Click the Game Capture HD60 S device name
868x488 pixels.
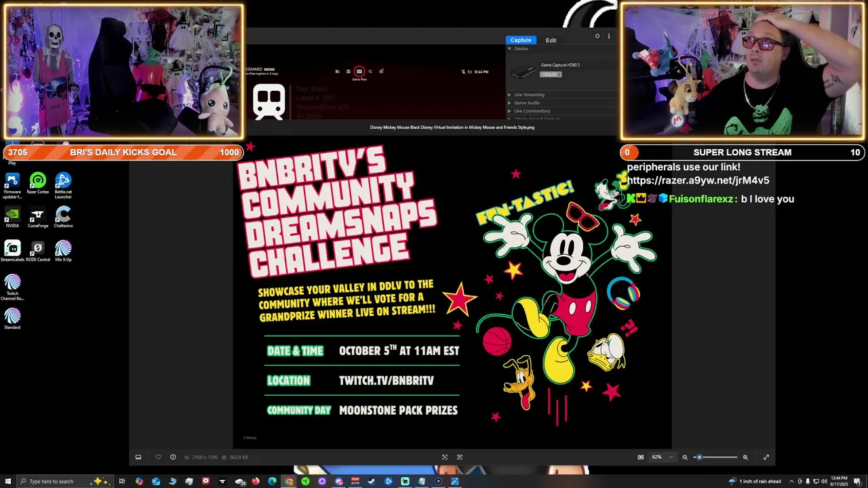point(560,65)
